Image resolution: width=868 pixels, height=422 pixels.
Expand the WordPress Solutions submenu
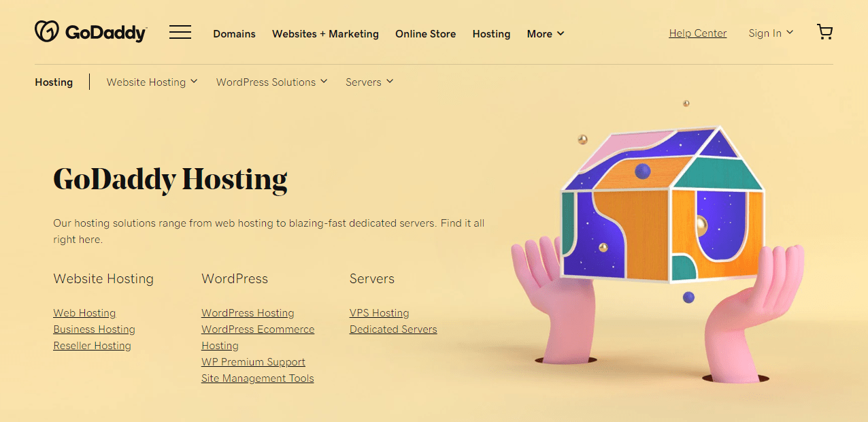tap(271, 82)
